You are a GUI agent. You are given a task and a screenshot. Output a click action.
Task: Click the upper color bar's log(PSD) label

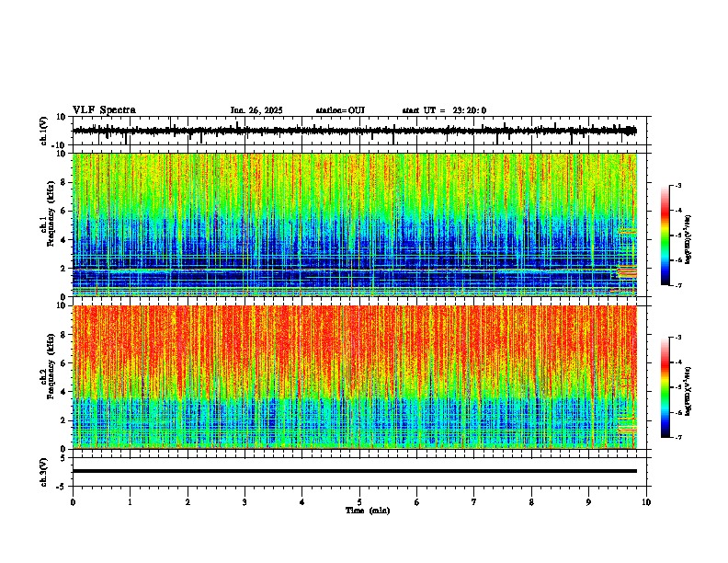(688, 240)
